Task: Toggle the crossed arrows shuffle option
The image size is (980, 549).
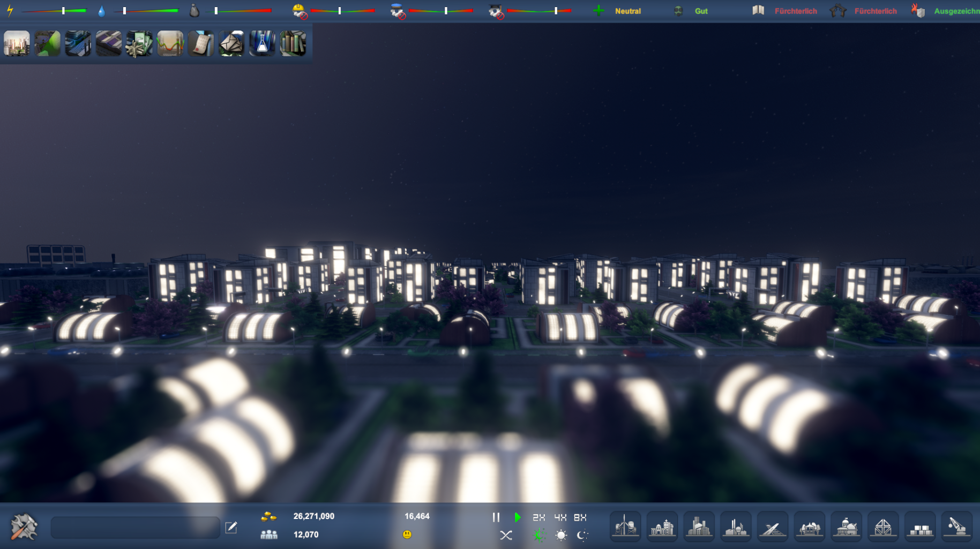Action: (x=506, y=535)
